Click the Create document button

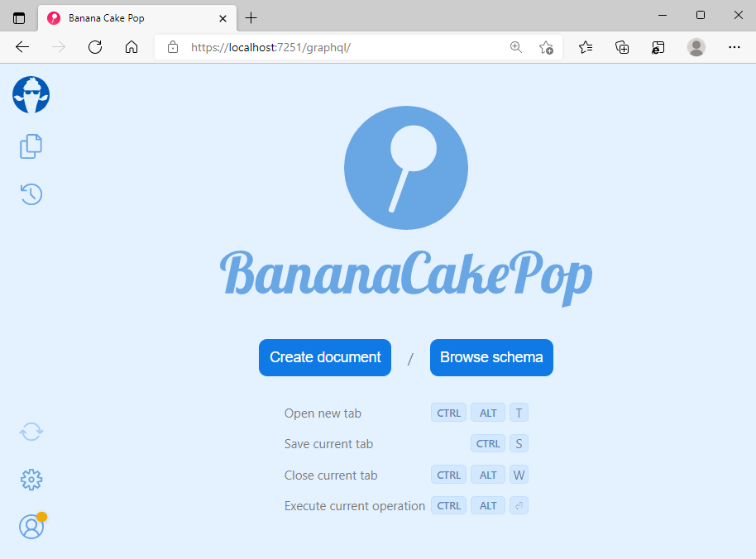pos(325,357)
